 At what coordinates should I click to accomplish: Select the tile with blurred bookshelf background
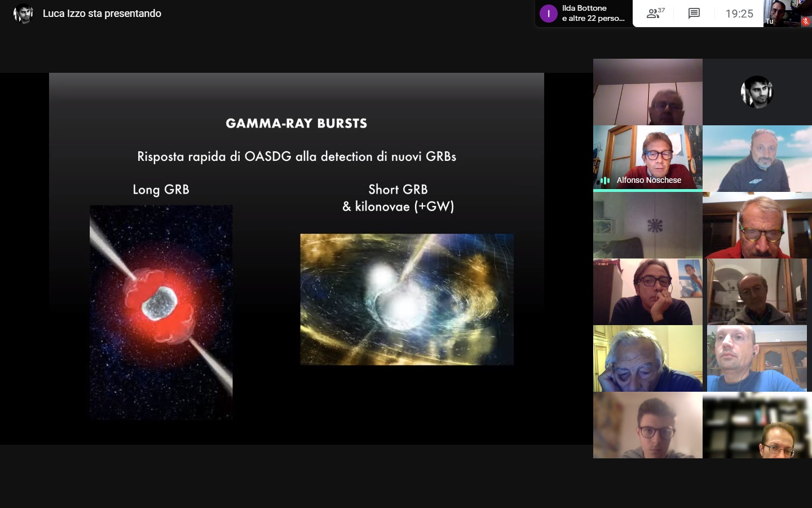pyautogui.click(x=757, y=425)
